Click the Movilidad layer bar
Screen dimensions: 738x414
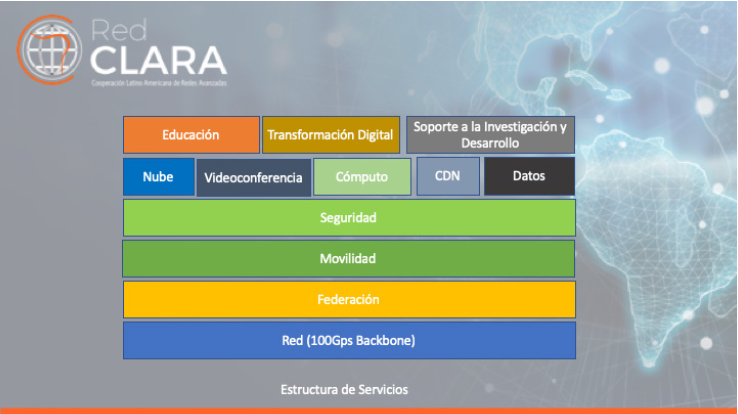pos(348,259)
